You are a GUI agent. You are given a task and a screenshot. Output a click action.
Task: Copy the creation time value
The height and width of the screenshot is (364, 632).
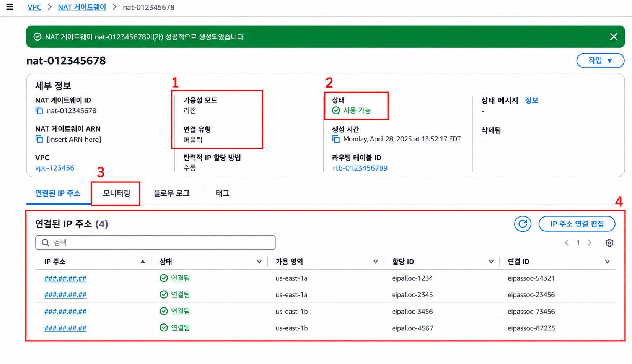click(x=336, y=139)
